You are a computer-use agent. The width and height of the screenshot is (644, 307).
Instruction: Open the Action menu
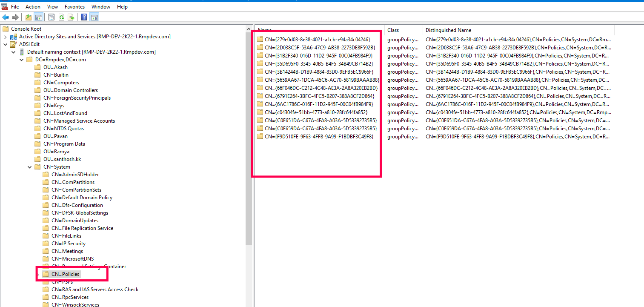coord(33,6)
